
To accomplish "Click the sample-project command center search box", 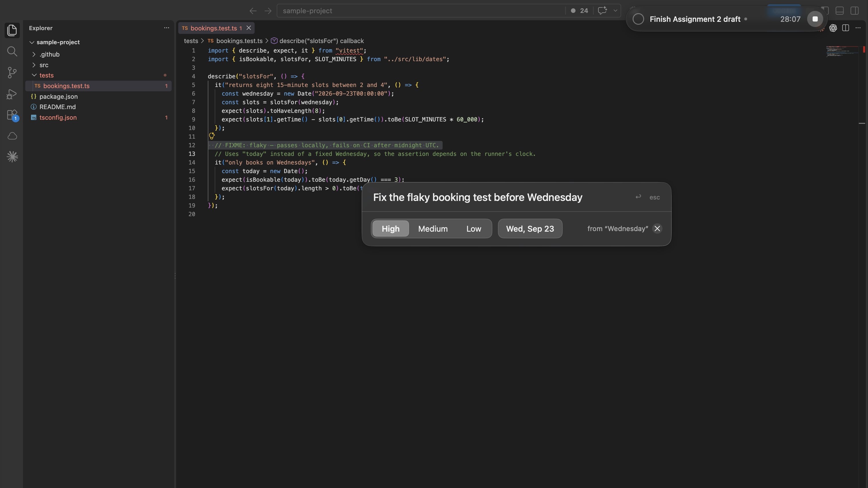I will [421, 11].
